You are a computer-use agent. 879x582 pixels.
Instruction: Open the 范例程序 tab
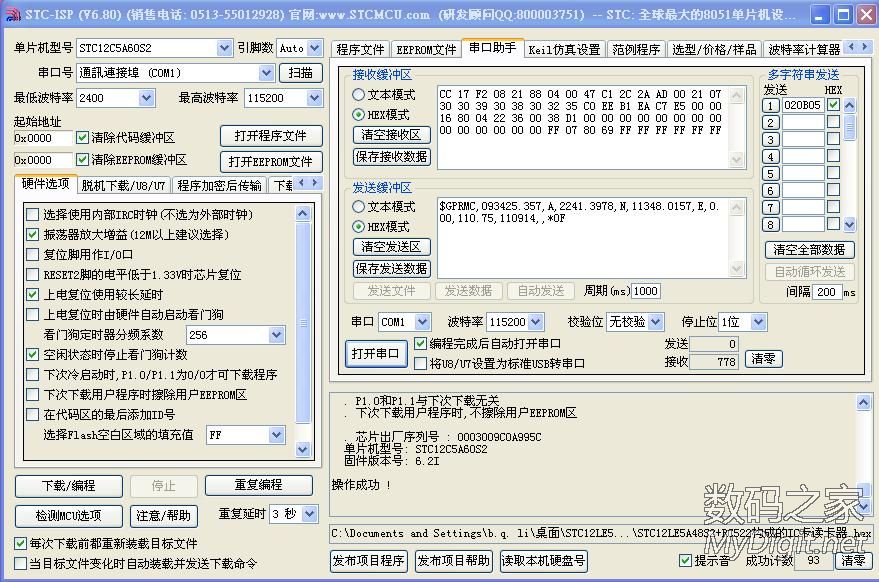pos(636,50)
